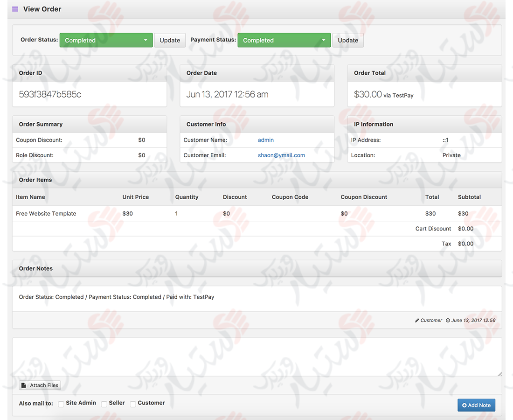
Task: Click the Free Website Template item name
Action: pyautogui.click(x=46, y=213)
